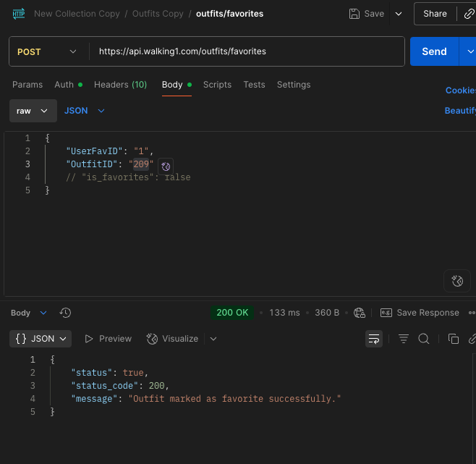Open the response more options ellipsis

tap(472, 313)
